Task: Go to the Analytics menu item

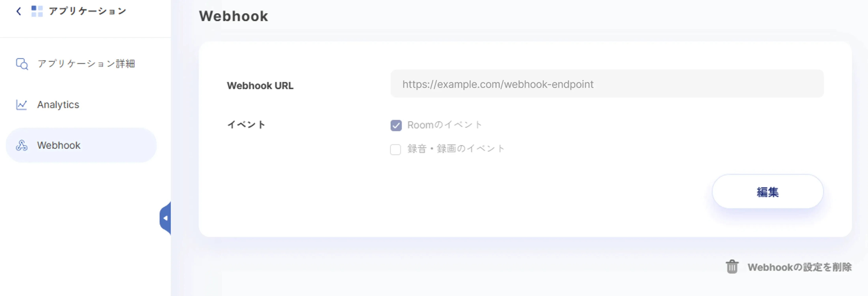Action: [x=58, y=105]
